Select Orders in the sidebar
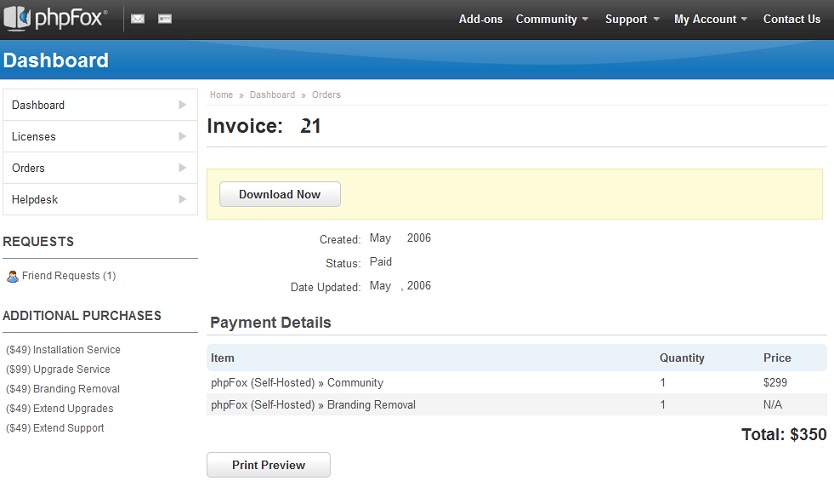Viewport: 834px width, 481px height. pyautogui.click(x=100, y=168)
